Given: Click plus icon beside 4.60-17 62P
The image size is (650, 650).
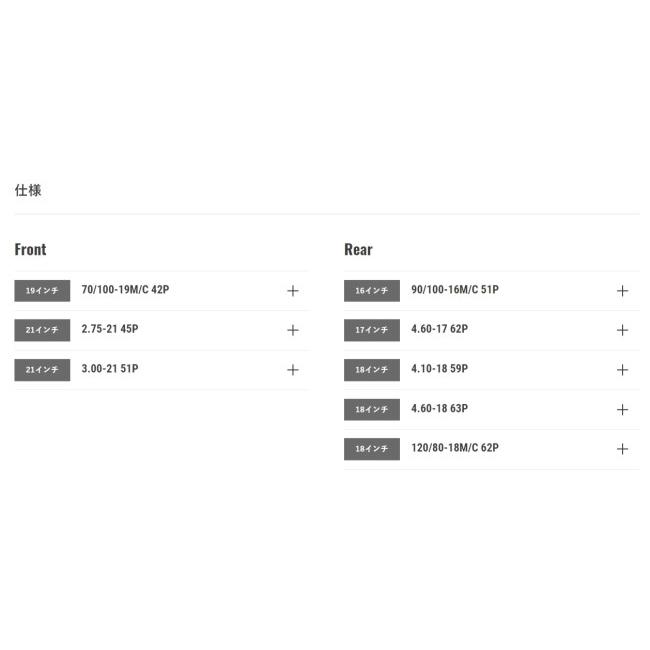Looking at the screenshot, I should 622,330.
